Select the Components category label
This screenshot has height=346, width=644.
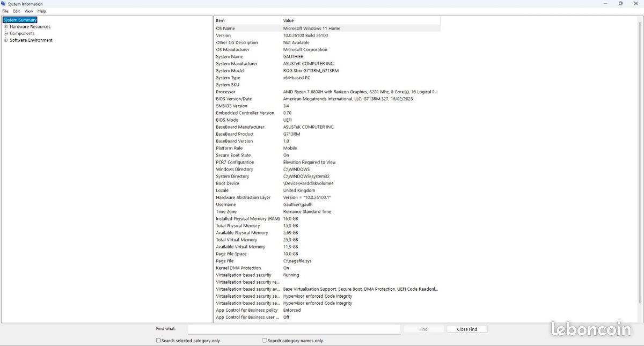(x=22, y=33)
